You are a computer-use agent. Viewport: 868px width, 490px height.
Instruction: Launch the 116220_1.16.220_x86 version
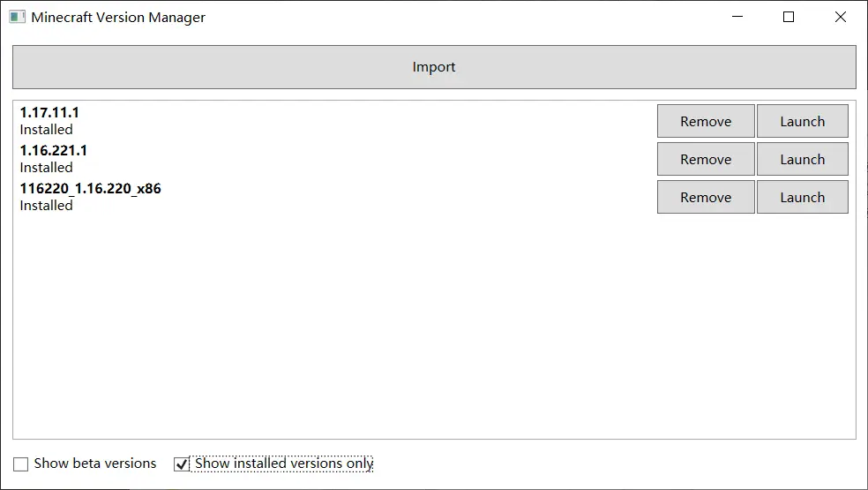point(802,198)
